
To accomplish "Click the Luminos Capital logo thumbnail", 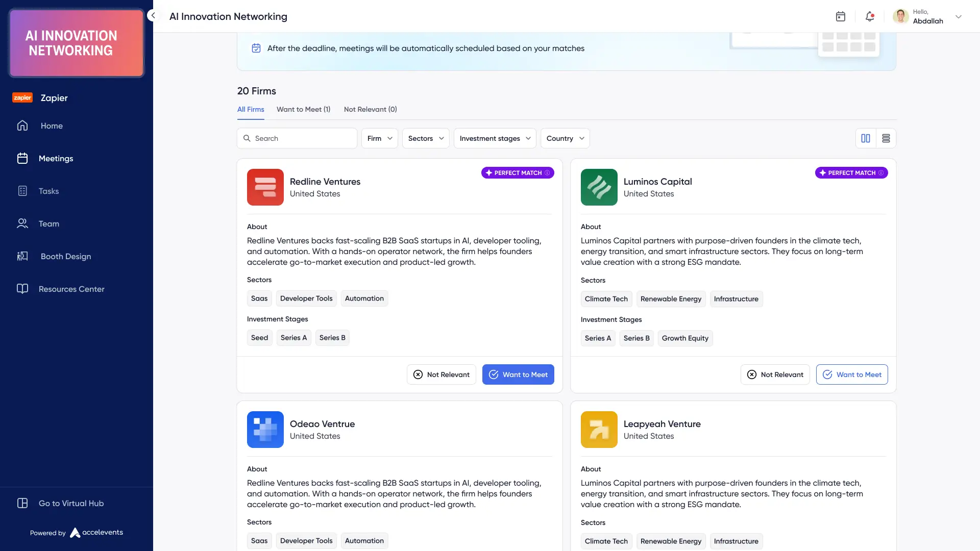I will [599, 187].
